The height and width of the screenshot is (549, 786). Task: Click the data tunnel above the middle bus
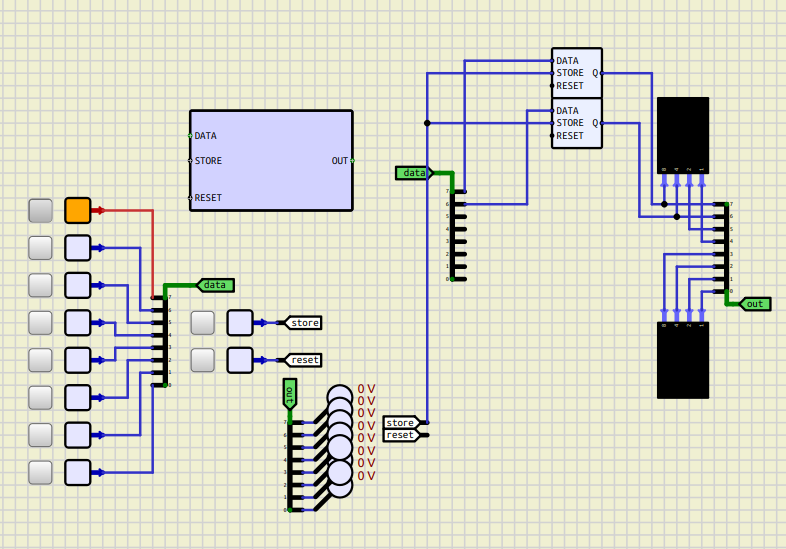pyautogui.click(x=413, y=173)
